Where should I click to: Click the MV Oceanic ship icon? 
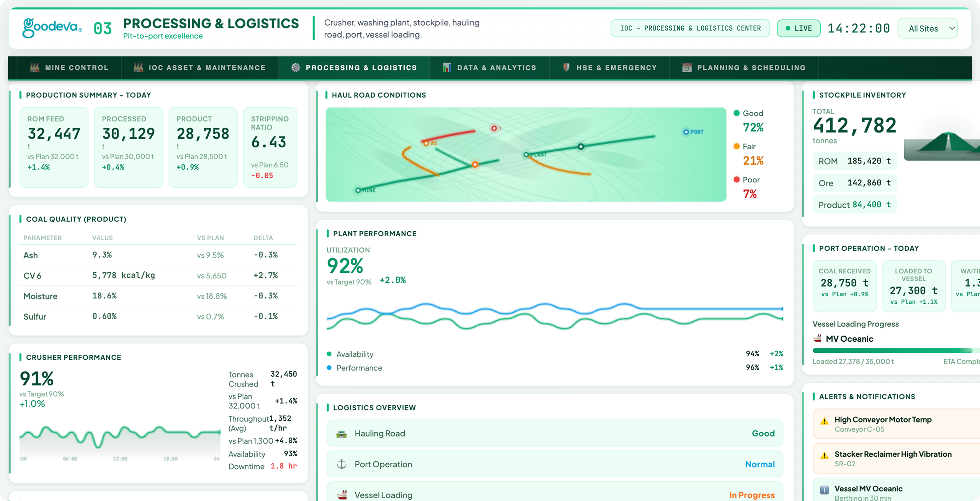pyautogui.click(x=817, y=339)
